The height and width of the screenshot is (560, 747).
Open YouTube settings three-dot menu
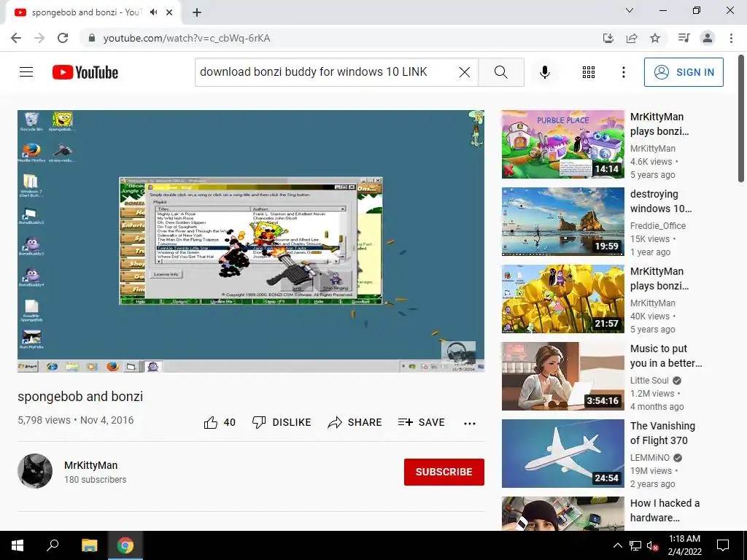point(624,72)
